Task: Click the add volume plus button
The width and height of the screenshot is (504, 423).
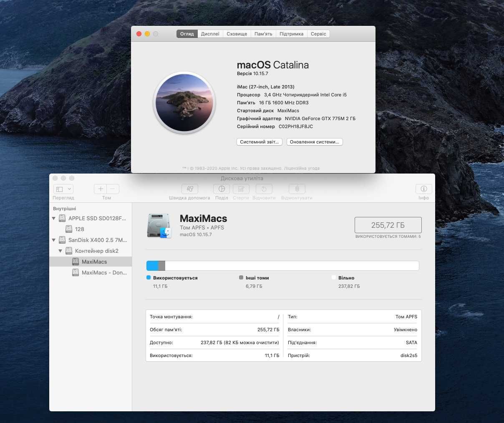Action: [x=100, y=189]
